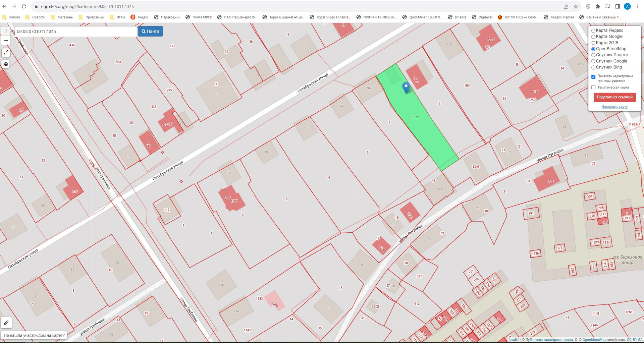Click the Поделиться ссылкой button
Image resolution: width=644 pixels, height=343 pixels.
click(x=614, y=97)
